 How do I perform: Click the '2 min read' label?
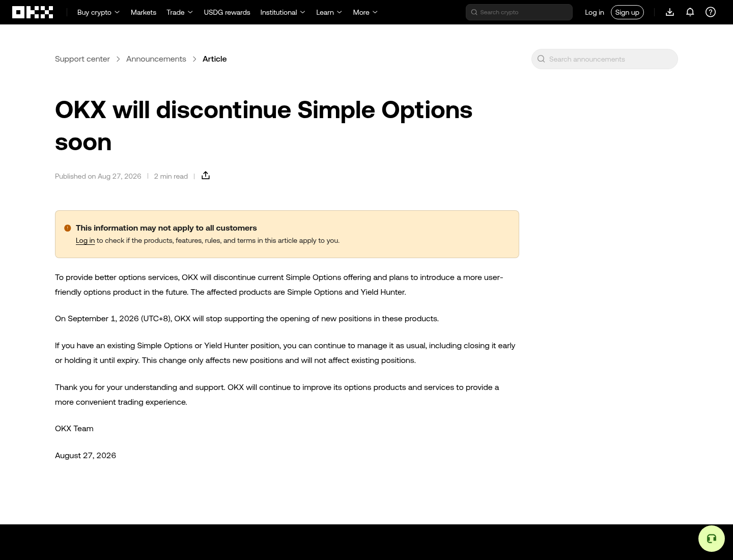(x=171, y=176)
